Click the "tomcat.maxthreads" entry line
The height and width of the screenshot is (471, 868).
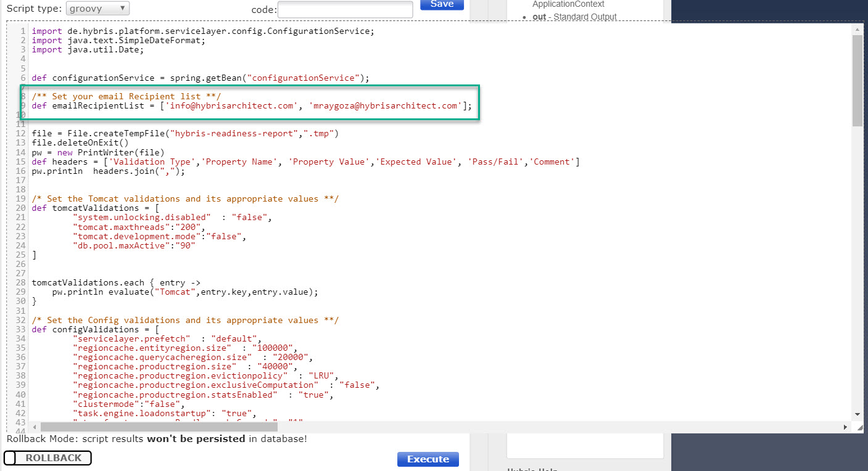139,227
